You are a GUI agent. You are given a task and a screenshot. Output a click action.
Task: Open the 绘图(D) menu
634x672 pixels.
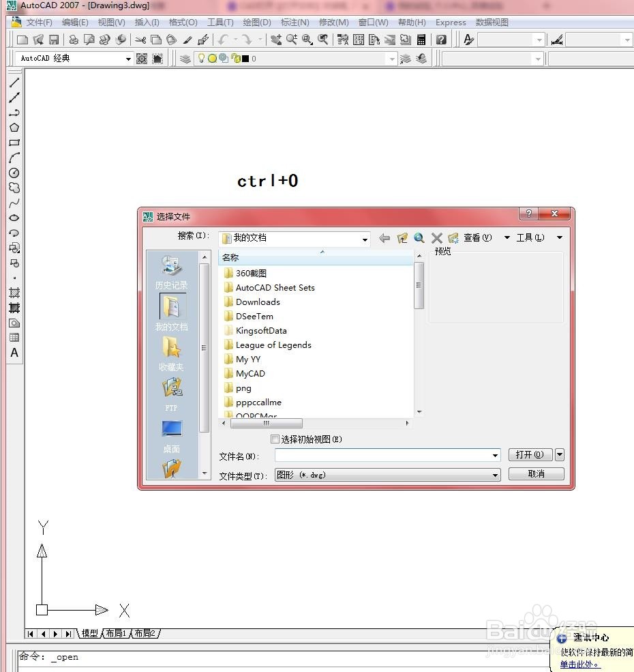pos(257,23)
